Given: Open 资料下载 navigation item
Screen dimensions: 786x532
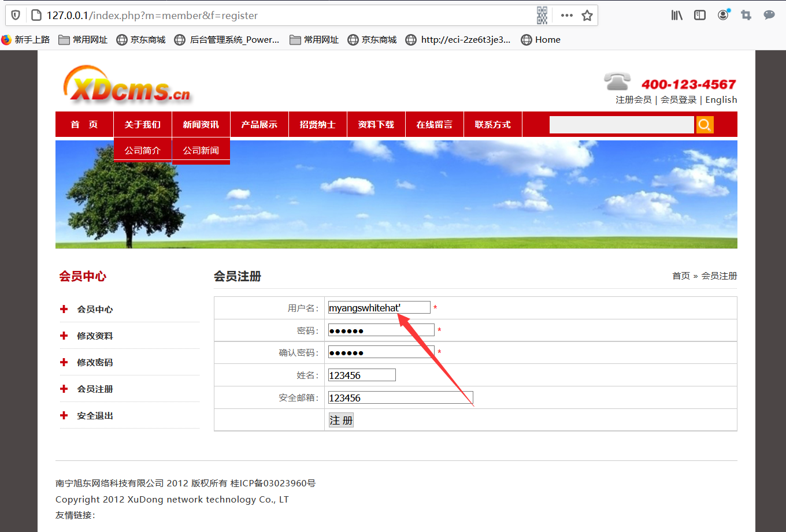Looking at the screenshot, I should click(376, 125).
